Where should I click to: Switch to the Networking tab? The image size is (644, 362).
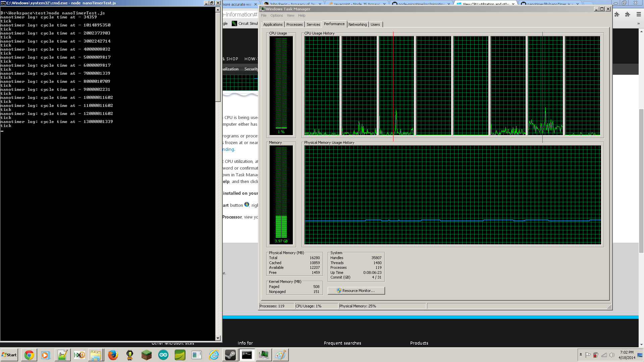357,24
